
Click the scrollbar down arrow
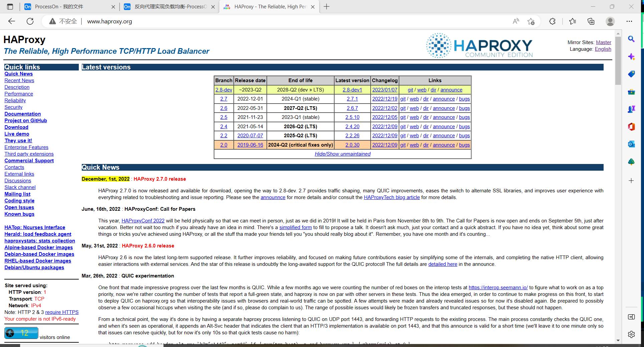click(x=618, y=340)
